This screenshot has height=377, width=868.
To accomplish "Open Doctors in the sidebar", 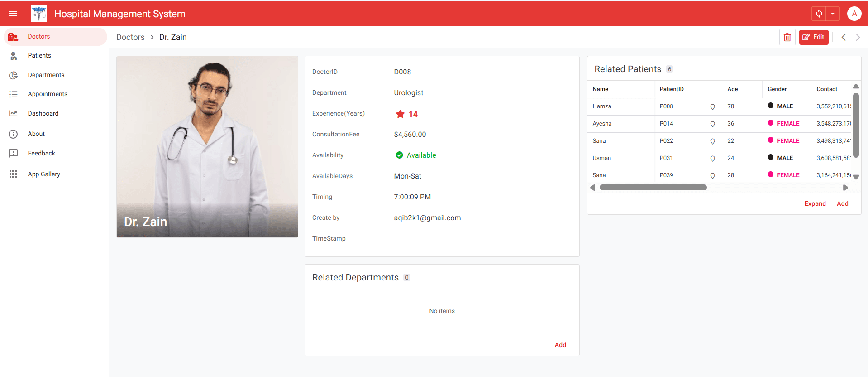I will (x=55, y=36).
